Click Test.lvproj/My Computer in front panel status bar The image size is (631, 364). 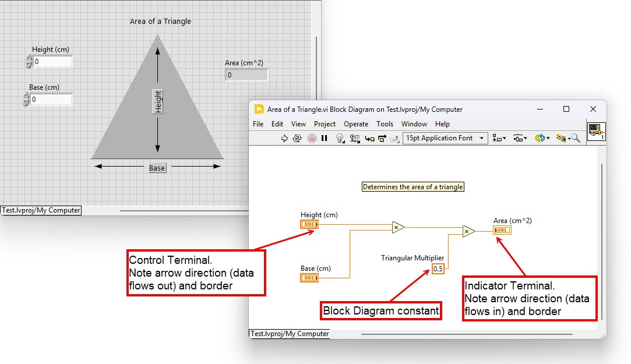point(41,210)
